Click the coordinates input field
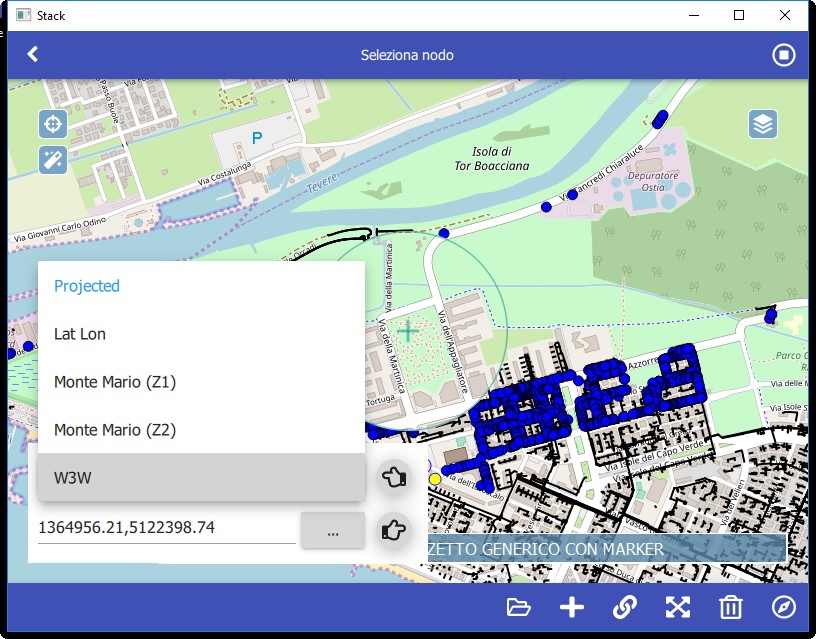This screenshot has width=816, height=639. click(166, 528)
